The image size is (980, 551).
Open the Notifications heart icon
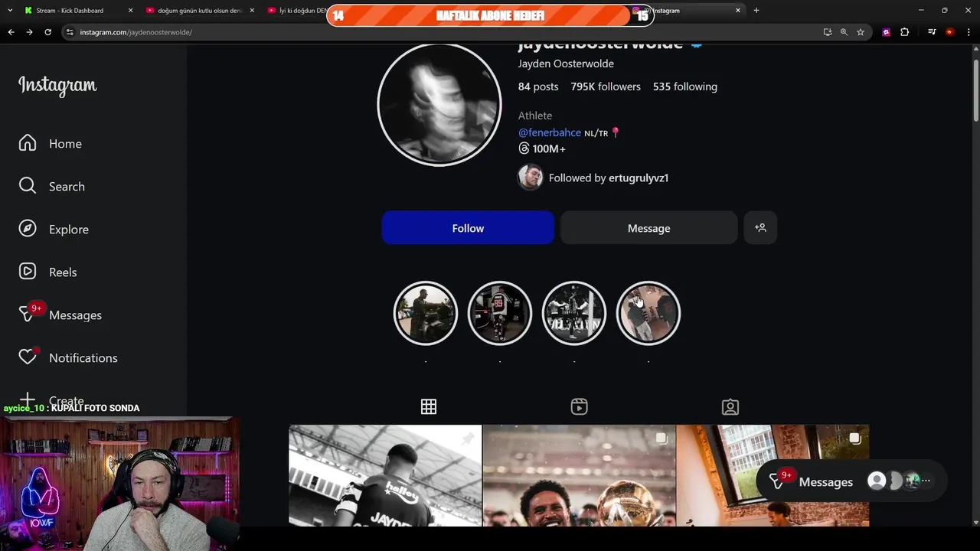pyautogui.click(x=28, y=357)
